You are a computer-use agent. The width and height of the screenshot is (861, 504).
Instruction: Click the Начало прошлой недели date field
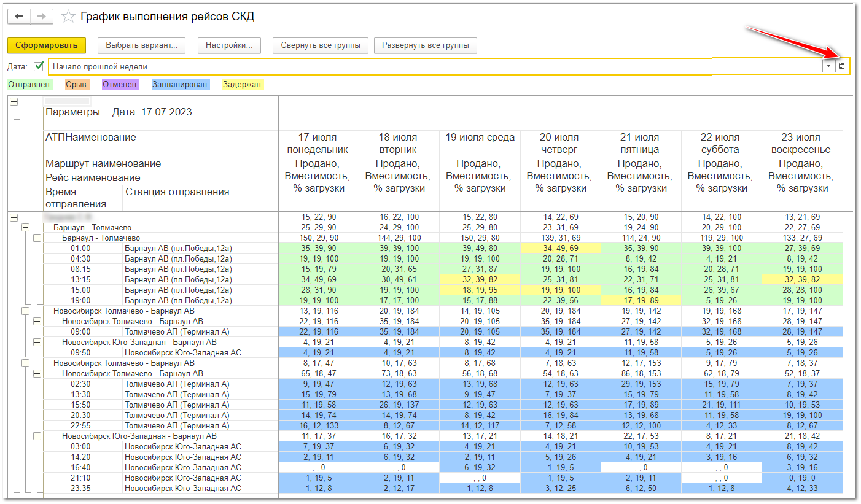pyautogui.click(x=430, y=66)
